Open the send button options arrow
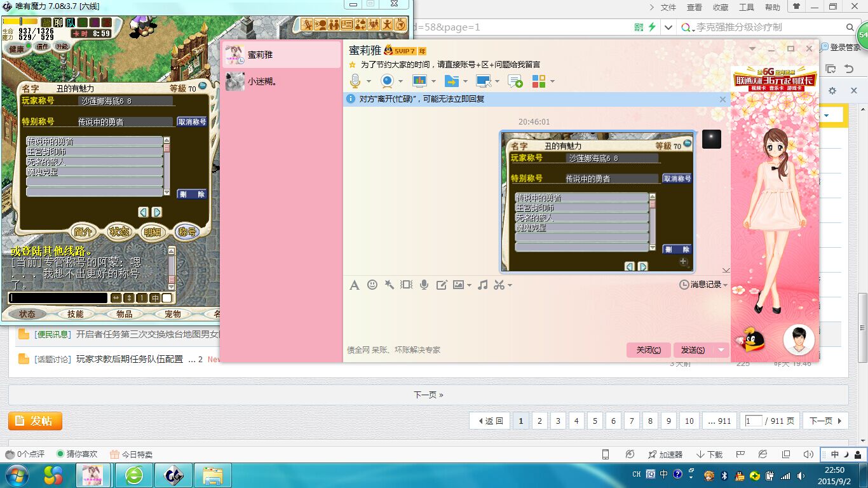The width and height of the screenshot is (868, 488). [x=721, y=350]
